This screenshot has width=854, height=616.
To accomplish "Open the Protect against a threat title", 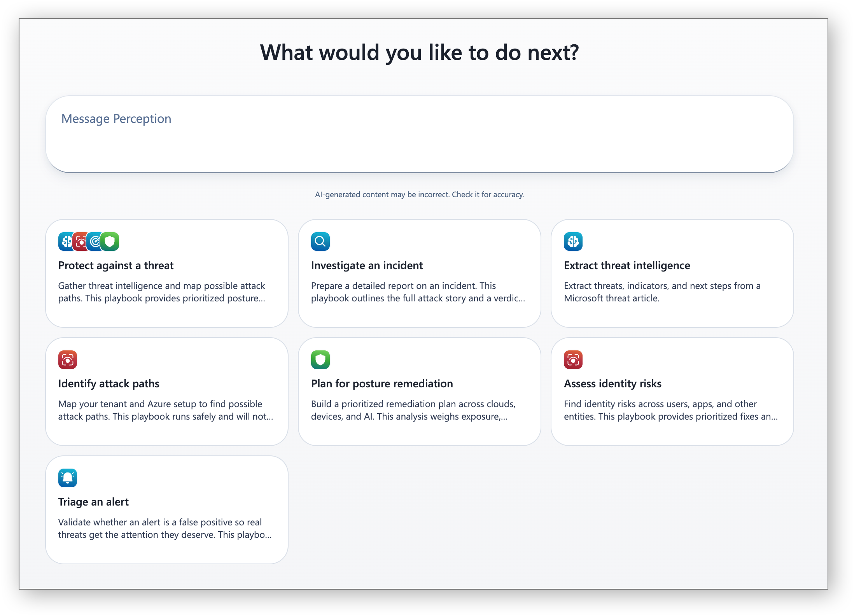I will [116, 265].
